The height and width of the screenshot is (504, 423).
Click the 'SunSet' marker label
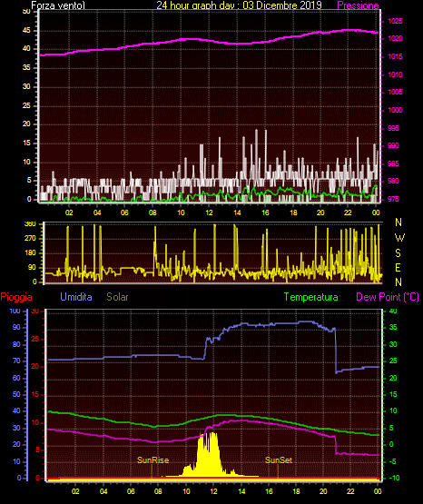click(279, 460)
